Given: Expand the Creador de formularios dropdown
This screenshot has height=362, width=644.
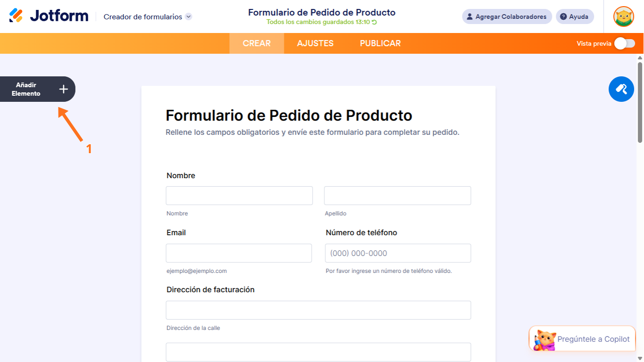Looking at the screenshot, I should tap(188, 16).
